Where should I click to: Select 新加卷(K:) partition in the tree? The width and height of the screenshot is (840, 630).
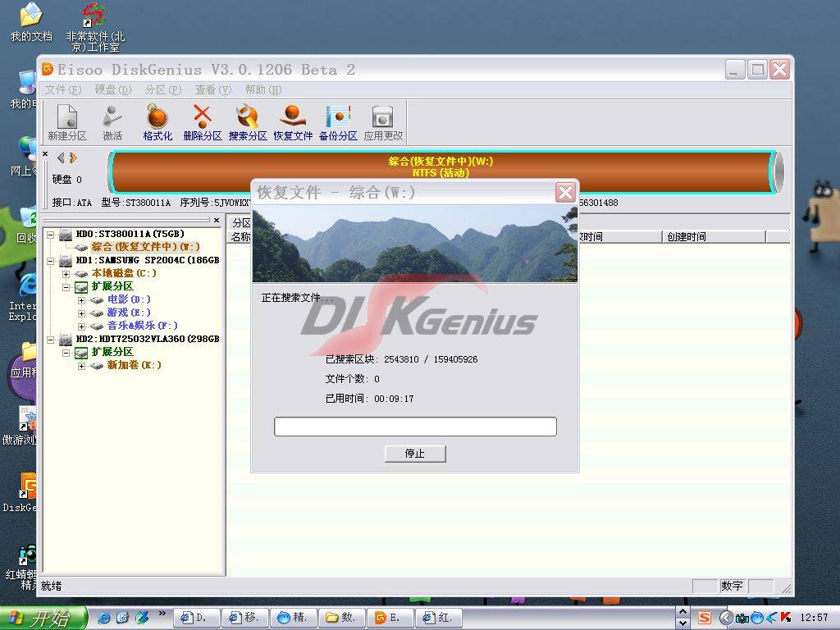134,365
